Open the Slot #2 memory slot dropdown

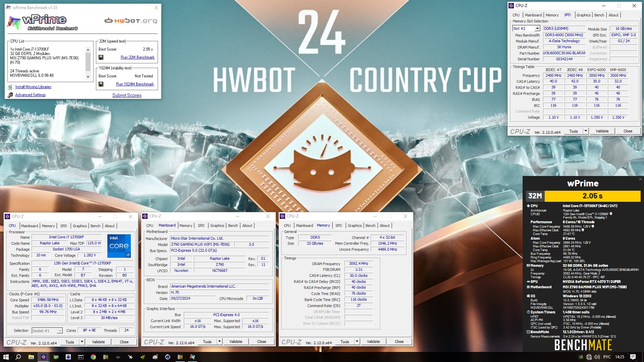pos(537,28)
